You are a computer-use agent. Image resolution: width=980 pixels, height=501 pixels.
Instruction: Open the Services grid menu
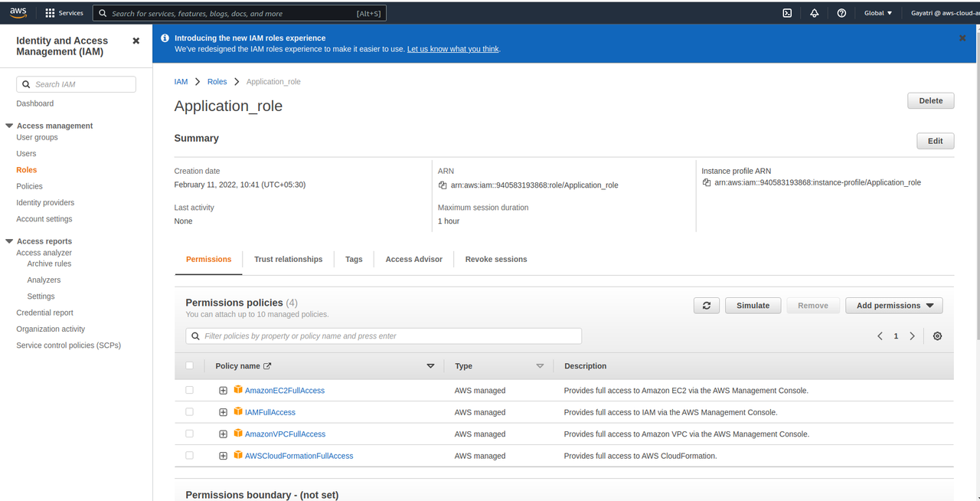coord(64,13)
